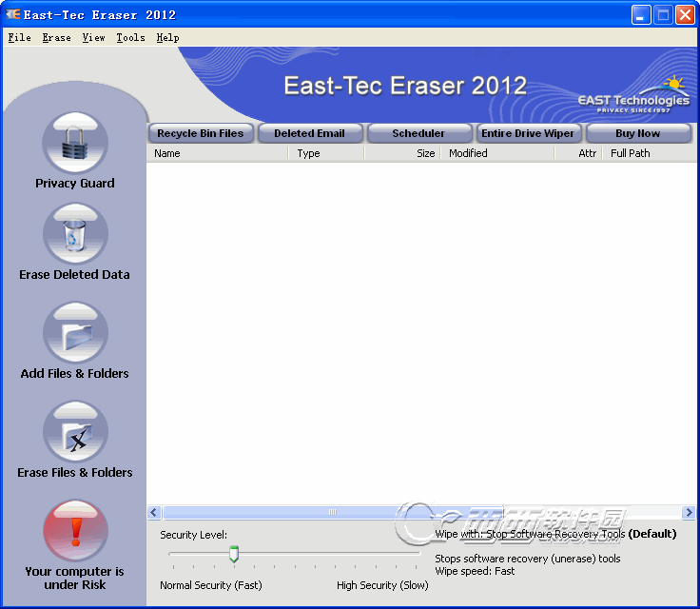
Task: Click the Security Level slider thumb
Action: coord(234,554)
